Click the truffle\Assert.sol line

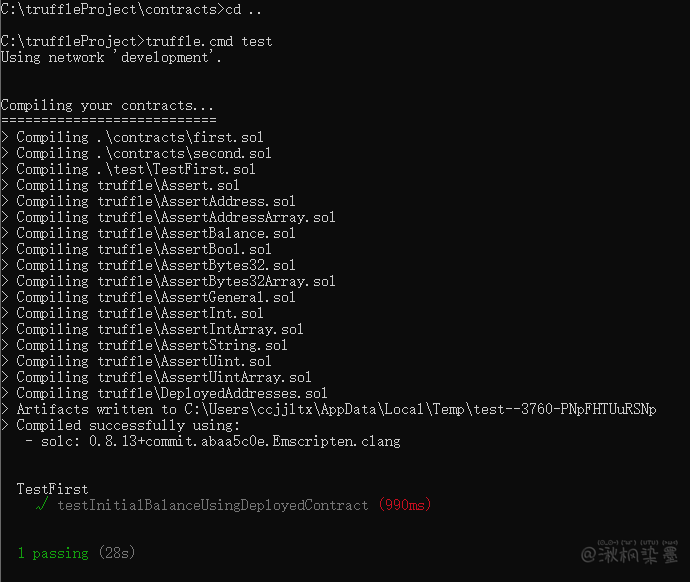click(127, 185)
